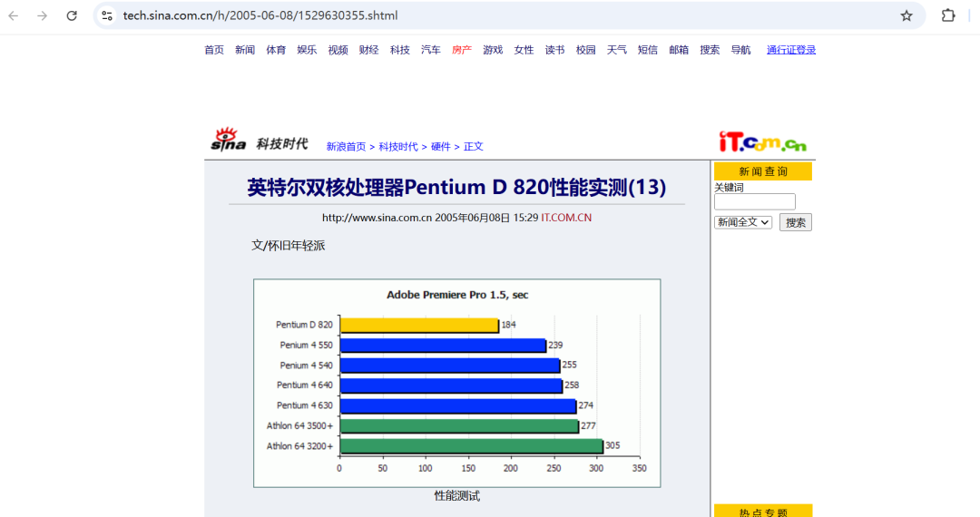Open the extensions puzzle icon
The width and height of the screenshot is (980, 517).
[x=948, y=15]
